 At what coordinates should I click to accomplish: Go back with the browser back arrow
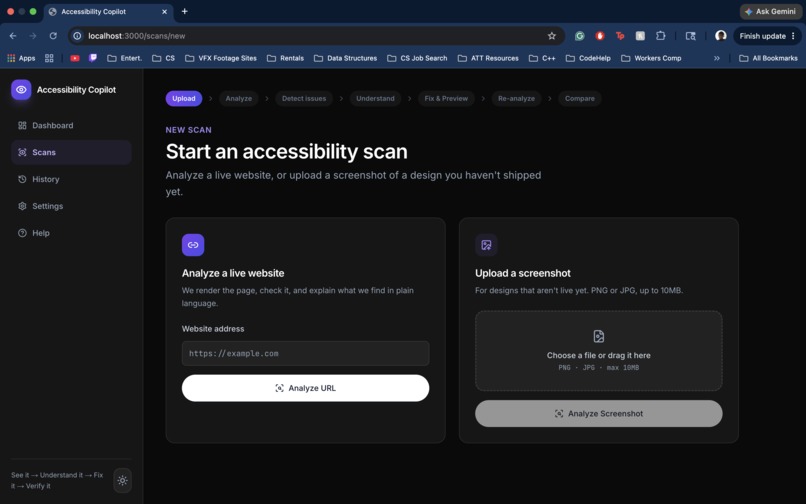(13, 35)
